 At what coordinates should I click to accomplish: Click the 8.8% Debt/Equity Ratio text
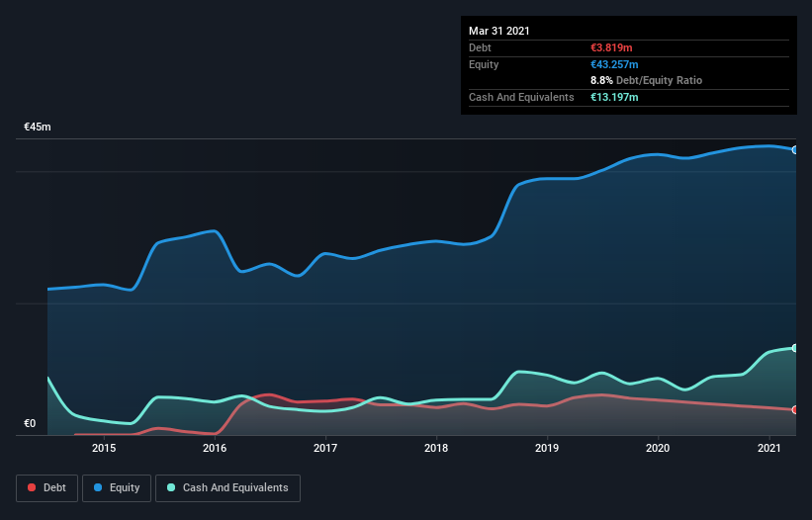pyautogui.click(x=646, y=81)
